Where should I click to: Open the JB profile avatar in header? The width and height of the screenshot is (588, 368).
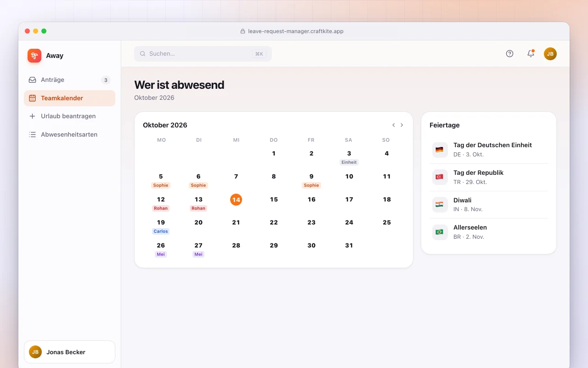click(550, 54)
